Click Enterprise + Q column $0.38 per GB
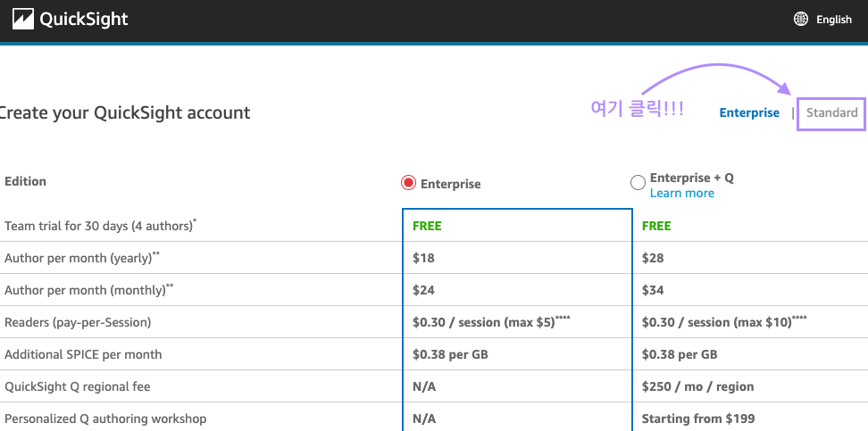Image resolution: width=868 pixels, height=431 pixels. tap(680, 354)
